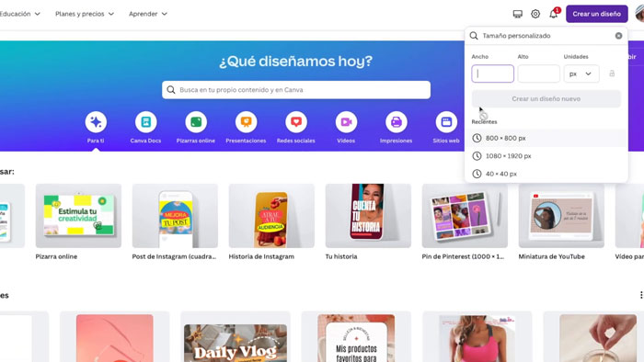Expand the Planes y precios menu

(85, 14)
